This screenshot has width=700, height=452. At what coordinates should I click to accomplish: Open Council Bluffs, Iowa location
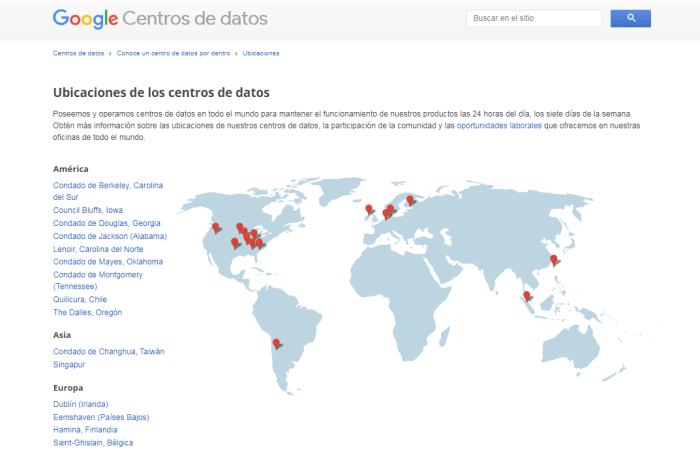[88, 210]
